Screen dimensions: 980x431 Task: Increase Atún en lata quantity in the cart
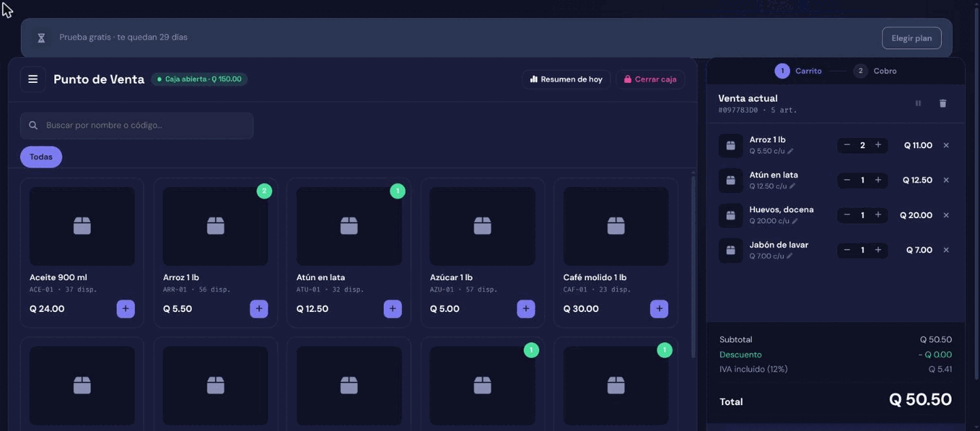coord(878,180)
